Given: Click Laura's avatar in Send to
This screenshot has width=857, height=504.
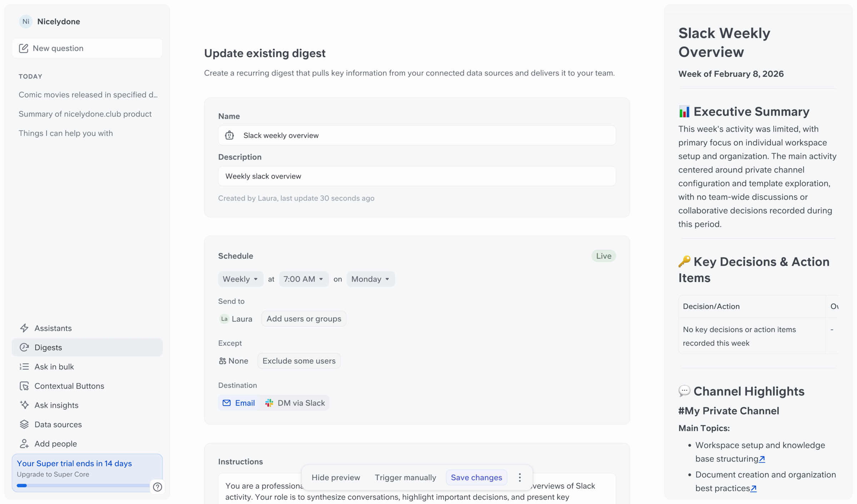Looking at the screenshot, I should coord(224,319).
